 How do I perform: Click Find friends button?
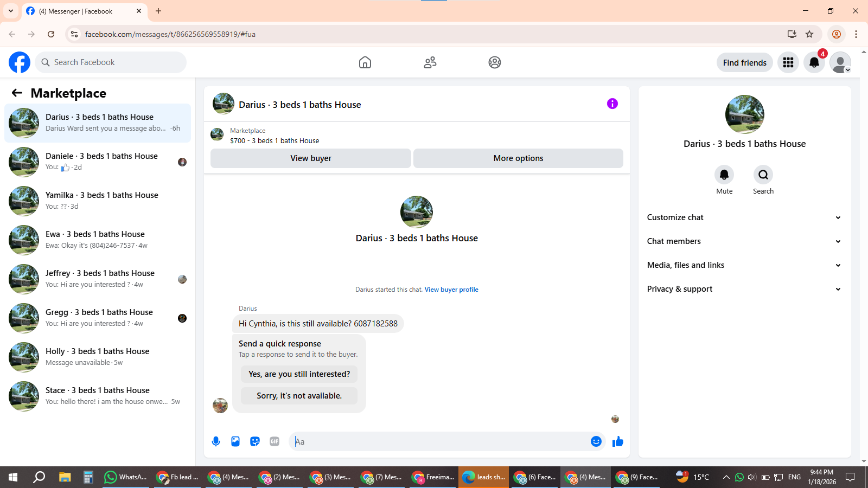tap(744, 62)
